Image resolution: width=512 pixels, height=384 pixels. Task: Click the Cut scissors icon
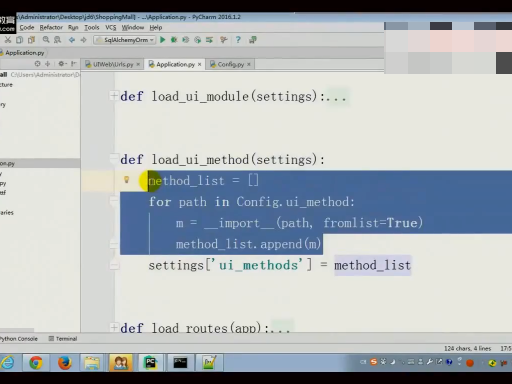(x=8, y=40)
